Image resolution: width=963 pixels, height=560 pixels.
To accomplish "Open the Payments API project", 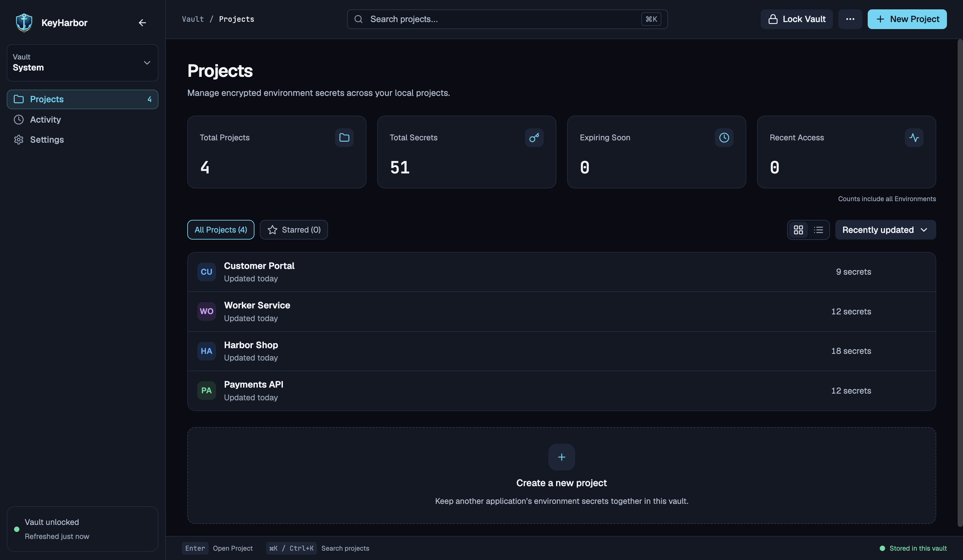I will pos(561,390).
